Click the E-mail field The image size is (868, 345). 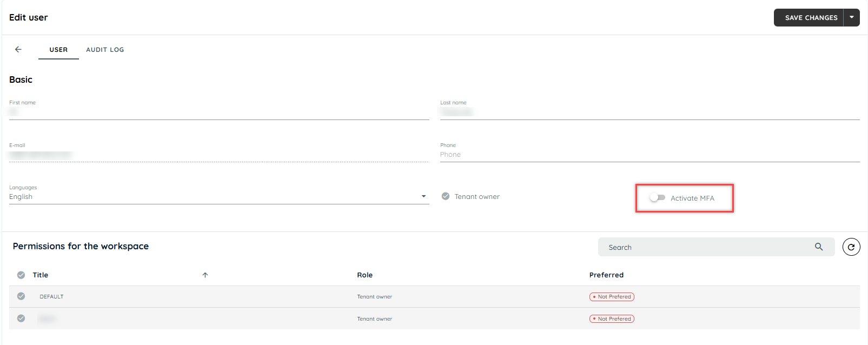pyautogui.click(x=219, y=155)
